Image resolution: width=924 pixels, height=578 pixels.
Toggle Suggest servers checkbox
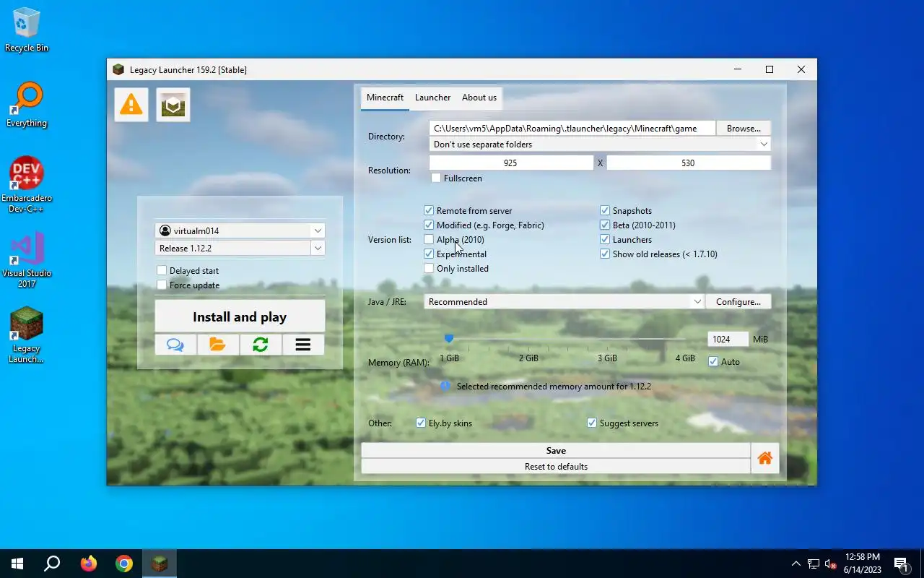(x=592, y=423)
